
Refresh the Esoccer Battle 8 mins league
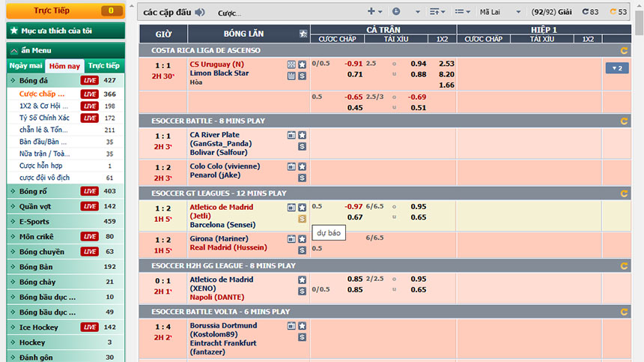pyautogui.click(x=624, y=121)
